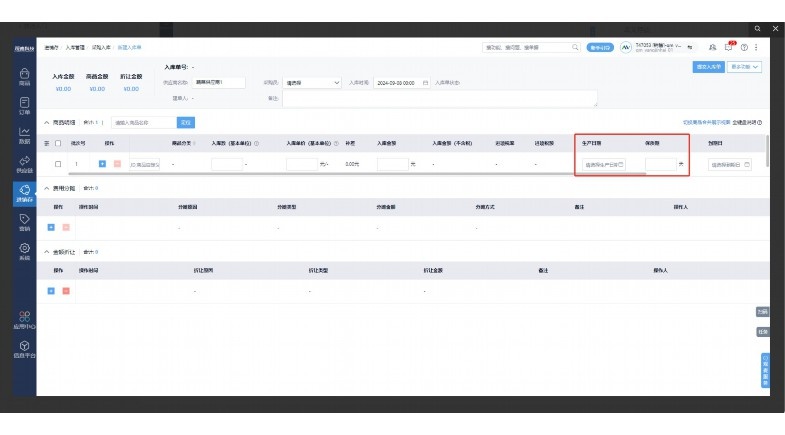The image size is (785, 435).
Task: Open the 数据 chart module in sidebar
Action: pos(24,135)
